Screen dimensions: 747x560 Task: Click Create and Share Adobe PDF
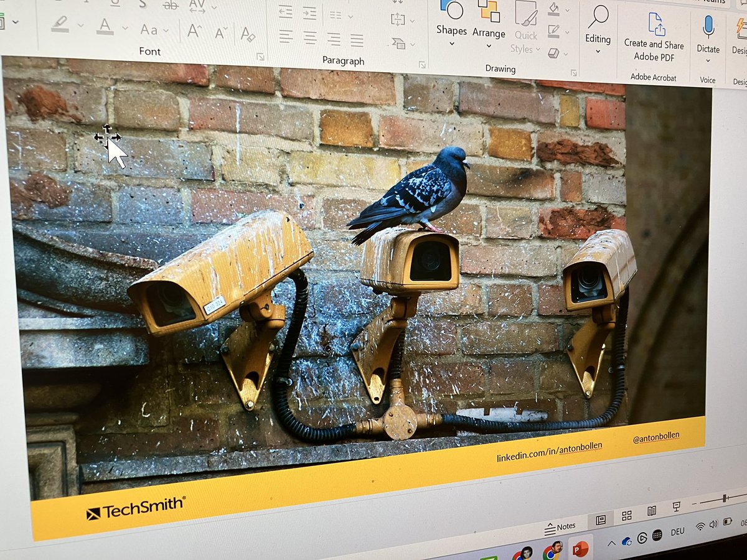(x=654, y=37)
